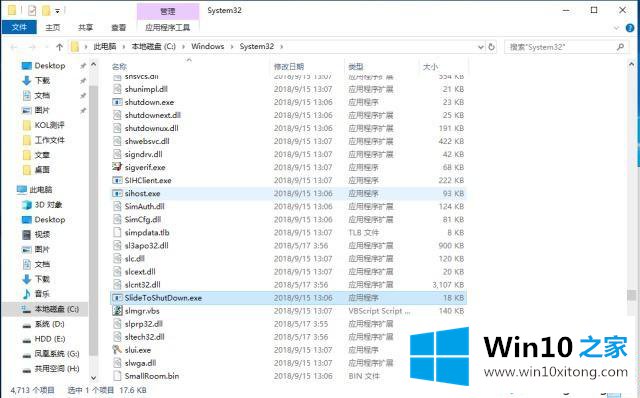This screenshot has width=640, height=398.
Task: Select 此电脑 in the navigation pane
Action: tap(40, 189)
